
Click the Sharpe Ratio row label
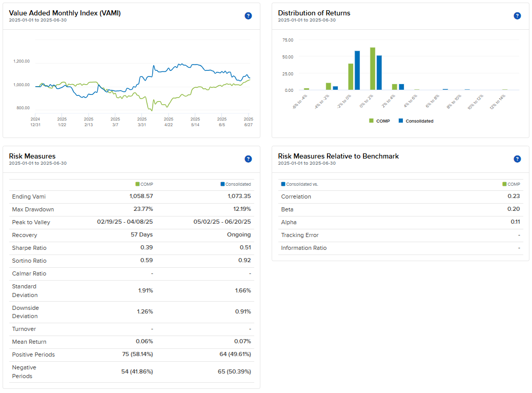click(29, 248)
